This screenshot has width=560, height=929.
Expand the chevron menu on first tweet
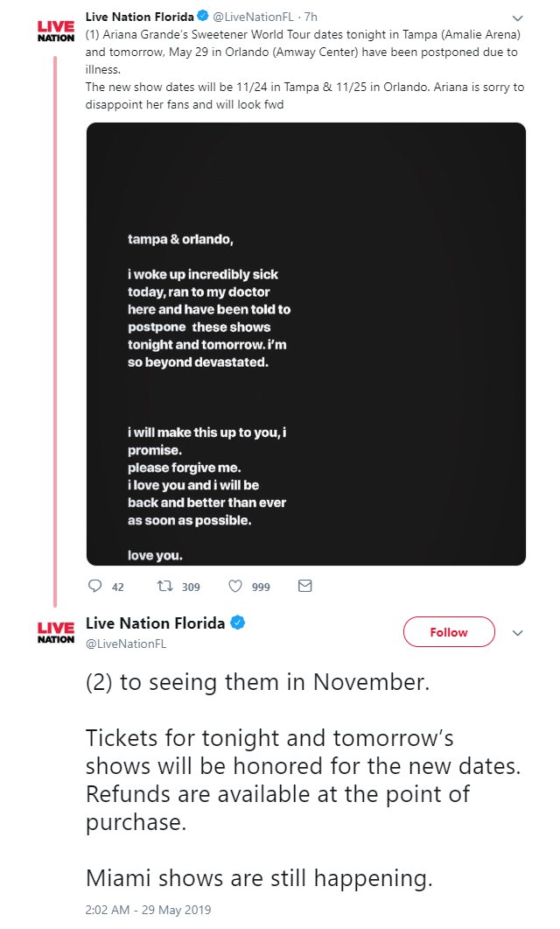[517, 18]
